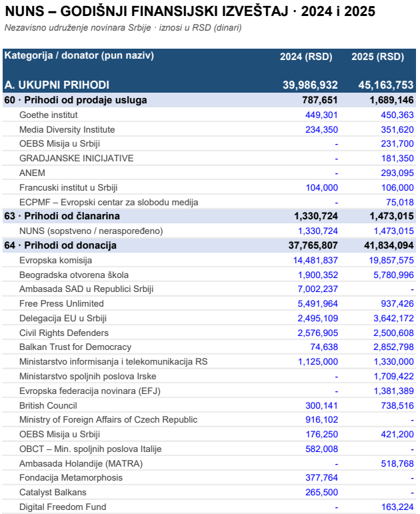420x514 pixels.
Task: Select 'Ministarstvo spoljnih poslova Irske' label
Action: pos(88,377)
